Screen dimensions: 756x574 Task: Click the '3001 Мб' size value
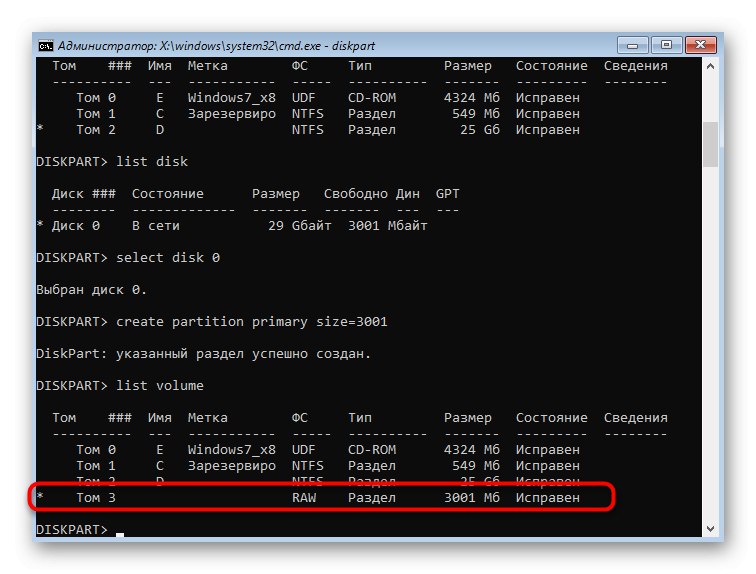[472, 497]
